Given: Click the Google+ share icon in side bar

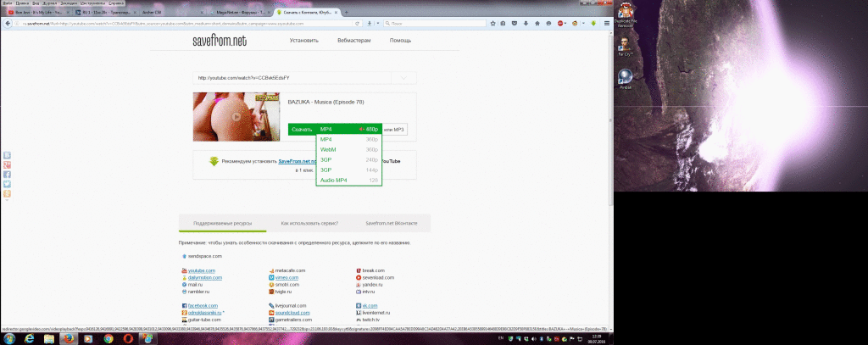Looking at the screenshot, I should tap(7, 165).
